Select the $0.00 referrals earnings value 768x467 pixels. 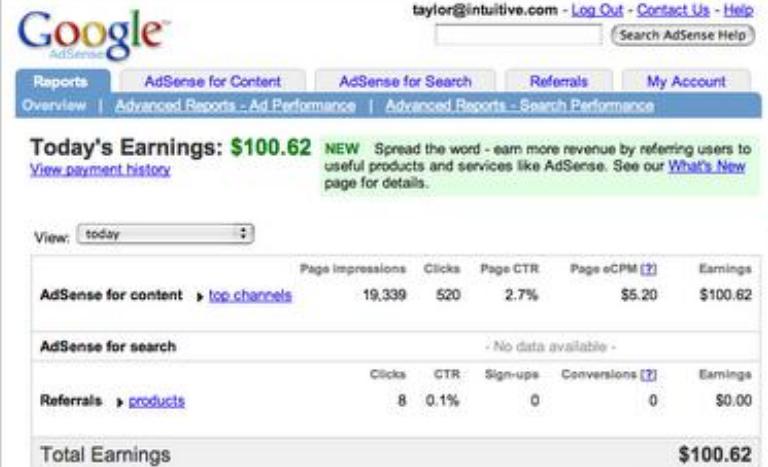[733, 401]
